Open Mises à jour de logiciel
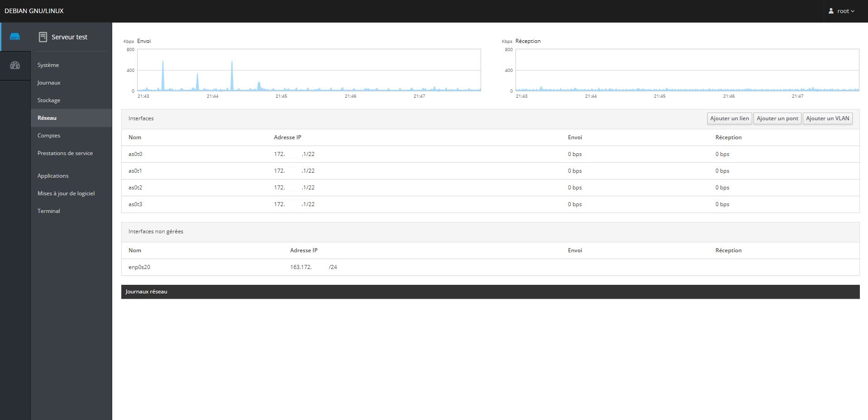 click(66, 193)
